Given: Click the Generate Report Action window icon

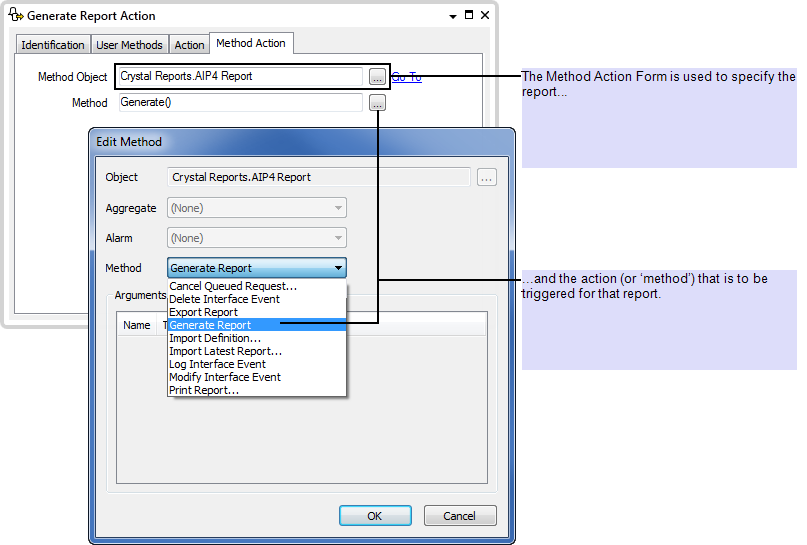Looking at the screenshot, I should click(x=15, y=16).
